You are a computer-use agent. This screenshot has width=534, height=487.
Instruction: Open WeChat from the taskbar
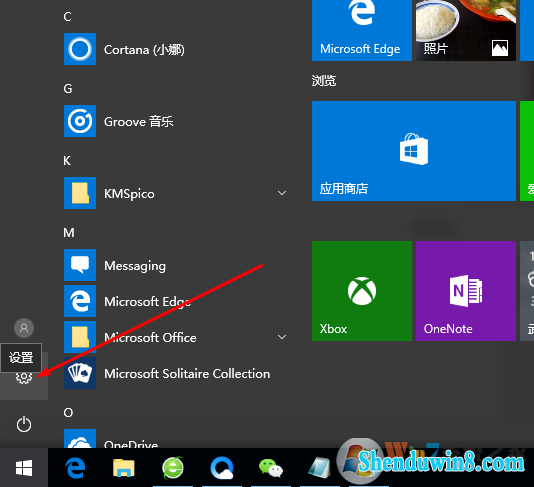pyautogui.click(x=271, y=468)
